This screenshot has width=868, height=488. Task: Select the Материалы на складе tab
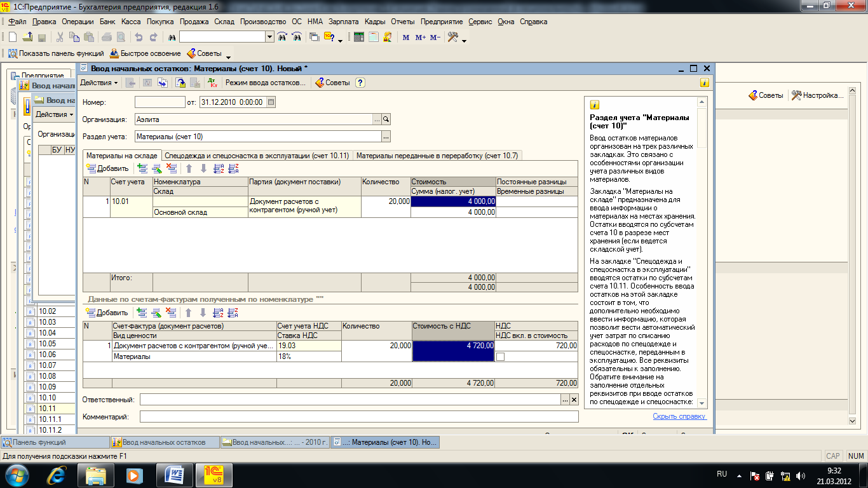122,155
